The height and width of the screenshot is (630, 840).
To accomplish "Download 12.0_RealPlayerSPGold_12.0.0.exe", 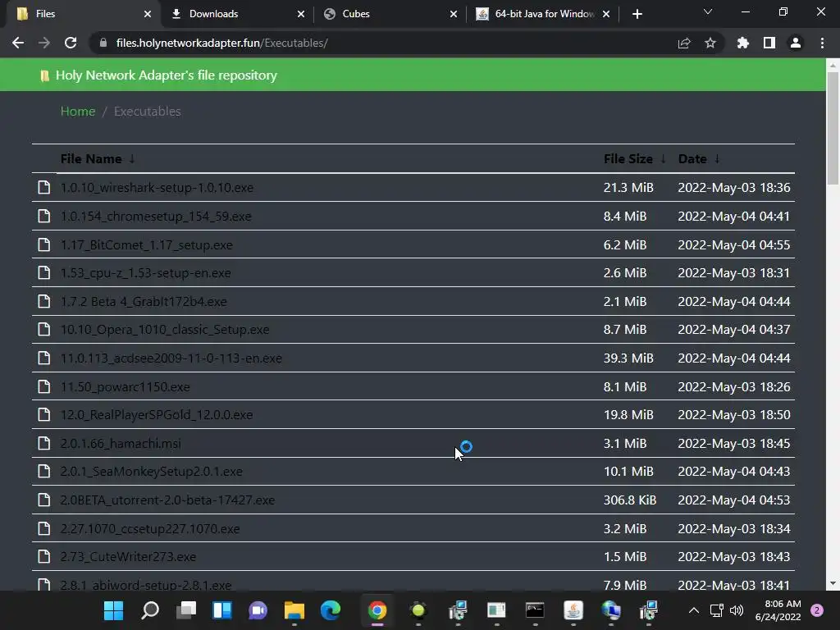I will [x=157, y=414].
